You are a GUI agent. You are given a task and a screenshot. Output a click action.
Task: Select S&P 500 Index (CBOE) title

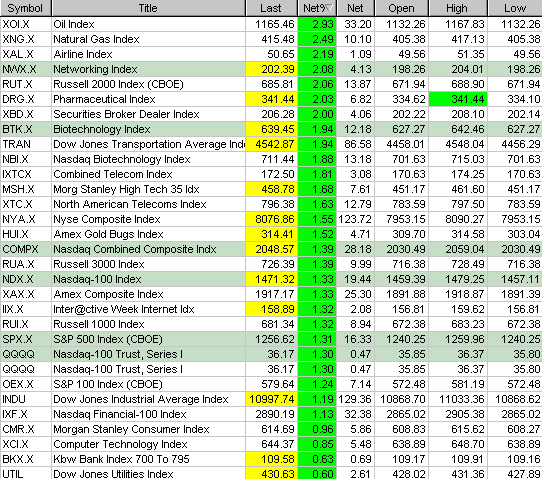(108, 339)
